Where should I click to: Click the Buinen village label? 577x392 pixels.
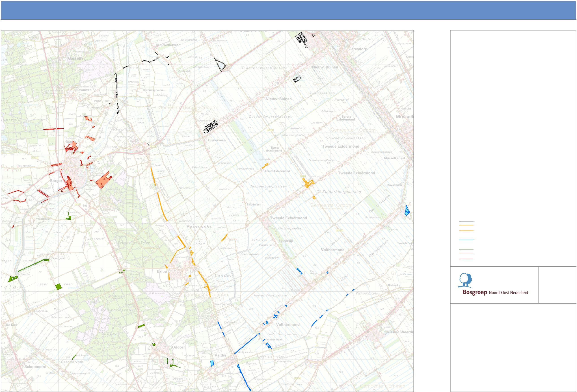click(x=112, y=147)
